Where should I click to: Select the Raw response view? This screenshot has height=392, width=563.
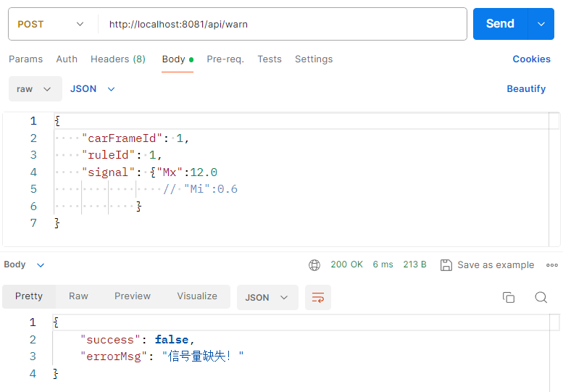78,296
